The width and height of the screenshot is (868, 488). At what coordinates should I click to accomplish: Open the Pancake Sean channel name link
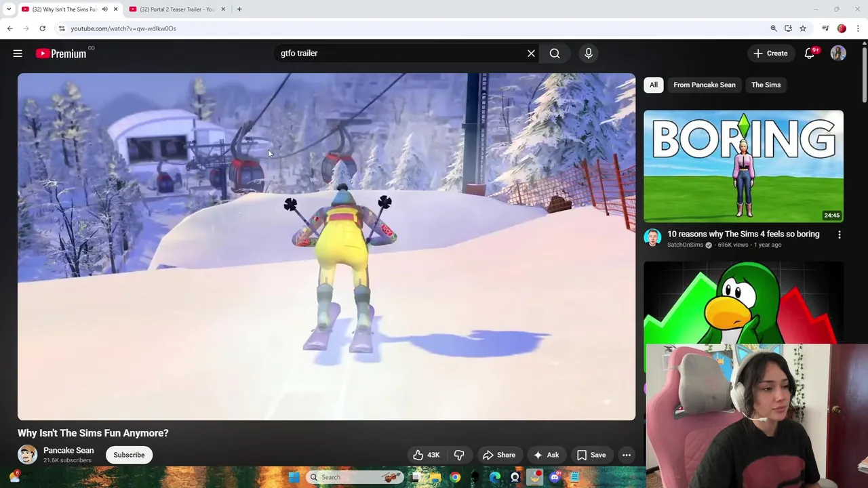tap(68, 451)
